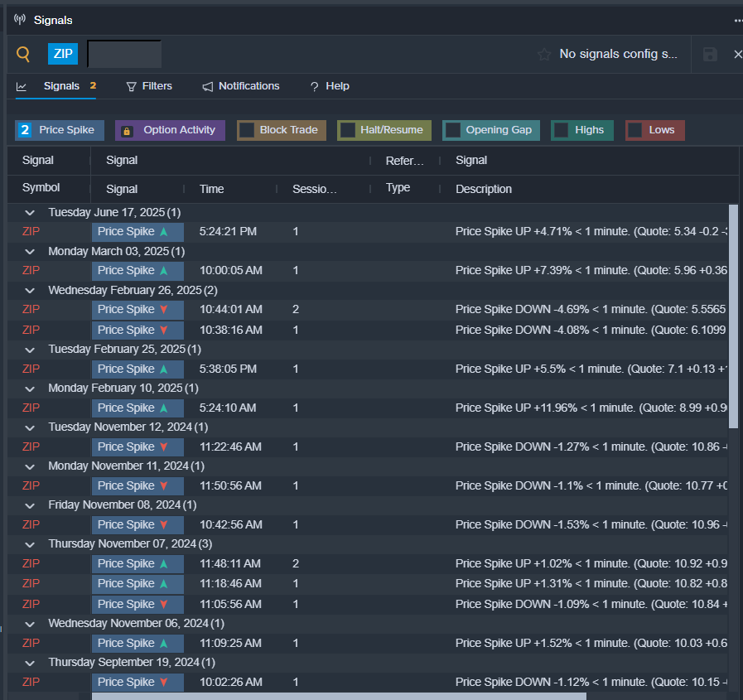The image size is (743, 700).
Task: Close the signals config with X
Action: 738,54
